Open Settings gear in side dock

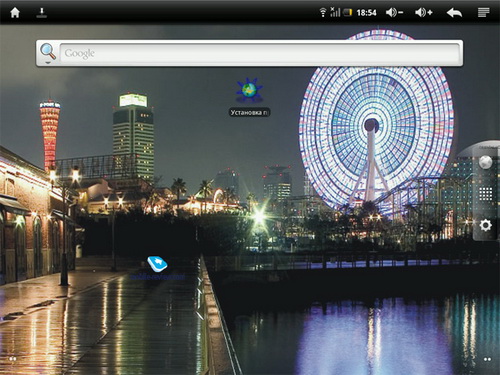coord(485,225)
